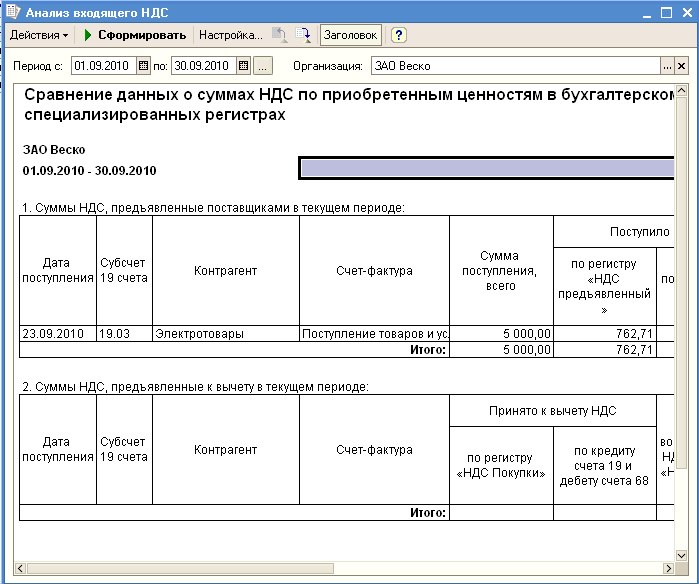Click the Сумма поступления, всего header

pyautogui.click(x=500, y=271)
